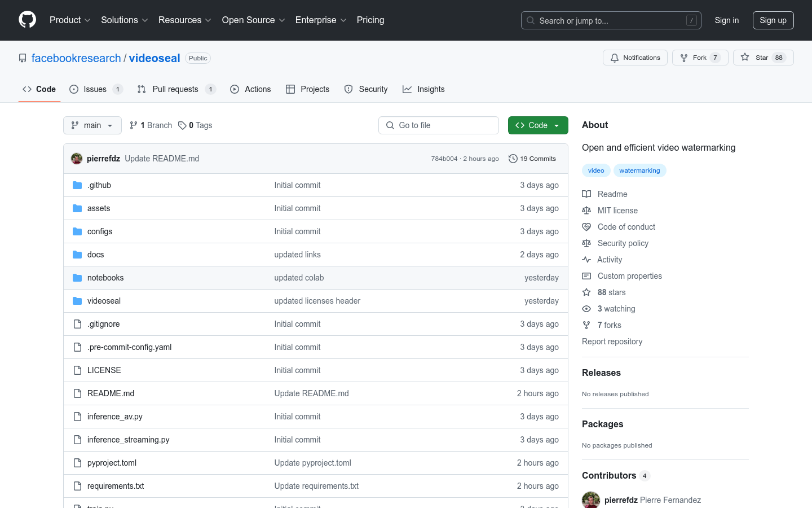Open the Pull requests tab

176,89
